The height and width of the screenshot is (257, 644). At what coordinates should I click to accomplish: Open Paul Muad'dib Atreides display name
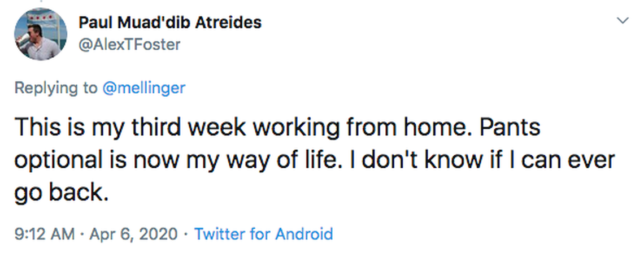170,23
